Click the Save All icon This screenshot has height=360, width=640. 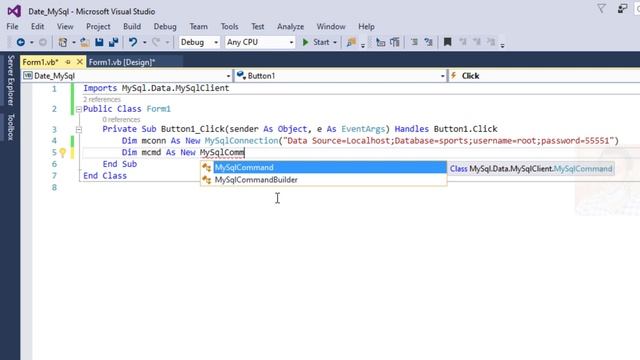click(113, 42)
